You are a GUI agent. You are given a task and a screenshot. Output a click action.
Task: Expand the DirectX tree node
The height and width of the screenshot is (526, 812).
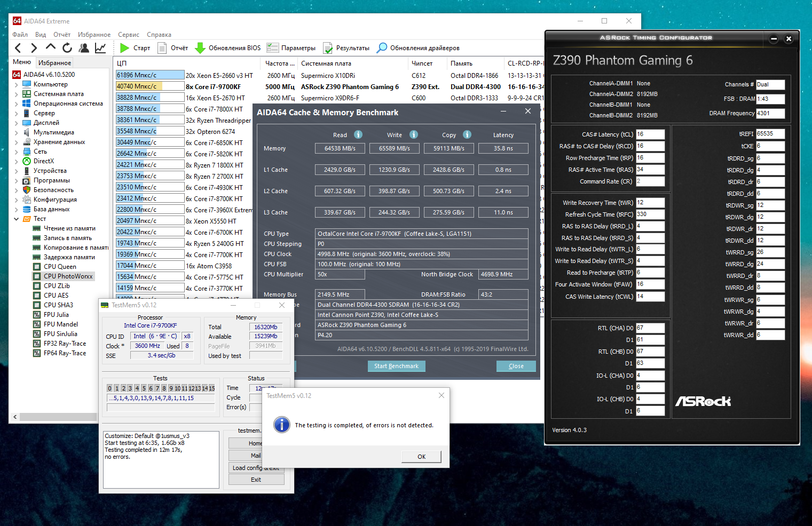point(16,161)
